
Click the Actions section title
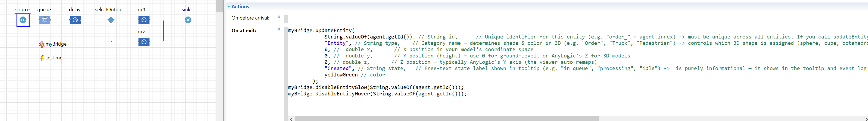point(240,6)
